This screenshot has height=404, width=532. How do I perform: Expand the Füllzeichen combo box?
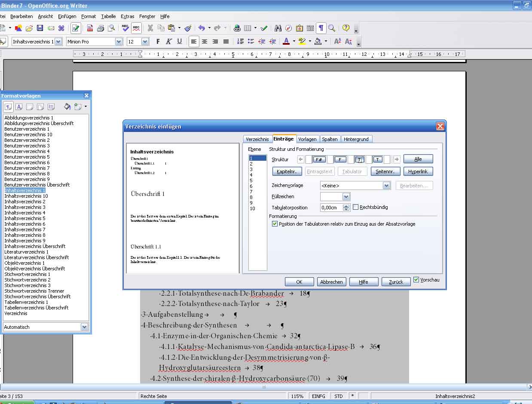pyautogui.click(x=346, y=196)
